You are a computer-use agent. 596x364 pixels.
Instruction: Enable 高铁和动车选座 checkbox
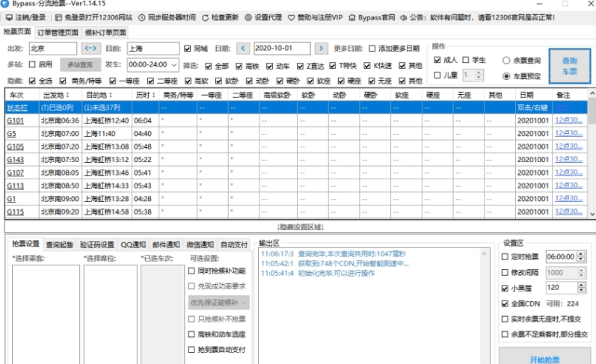pyautogui.click(x=192, y=334)
